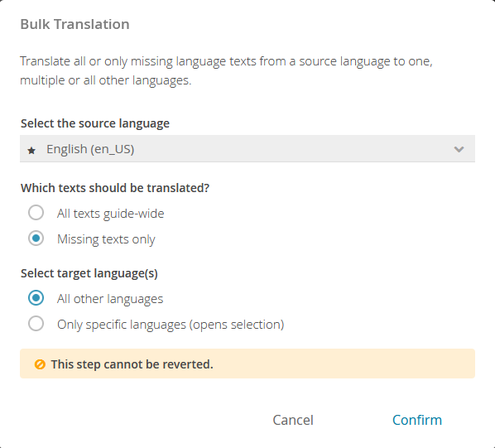Click the dialog description paragraph text

pos(226,70)
